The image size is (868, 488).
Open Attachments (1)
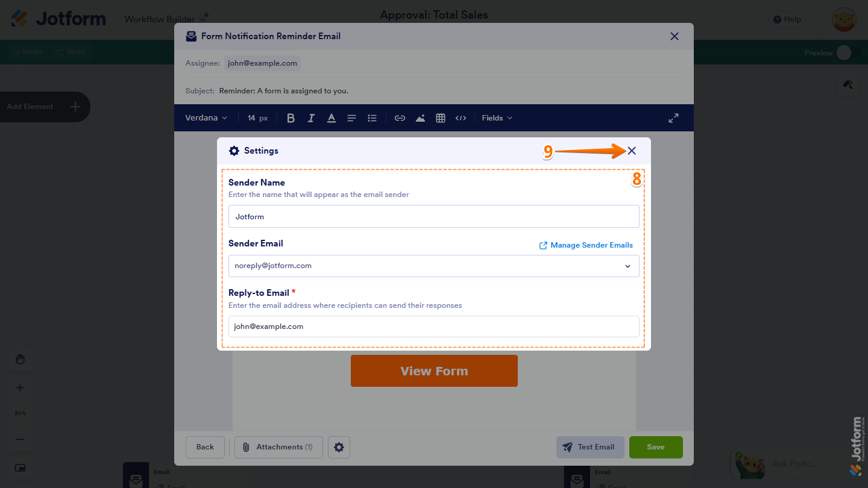click(x=278, y=447)
